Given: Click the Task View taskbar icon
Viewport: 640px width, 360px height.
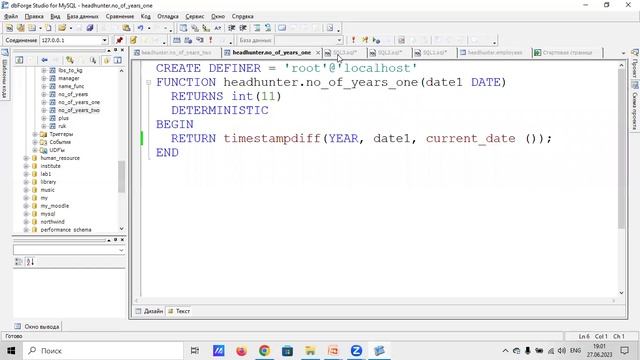Looking at the screenshot, I should click(195, 351).
